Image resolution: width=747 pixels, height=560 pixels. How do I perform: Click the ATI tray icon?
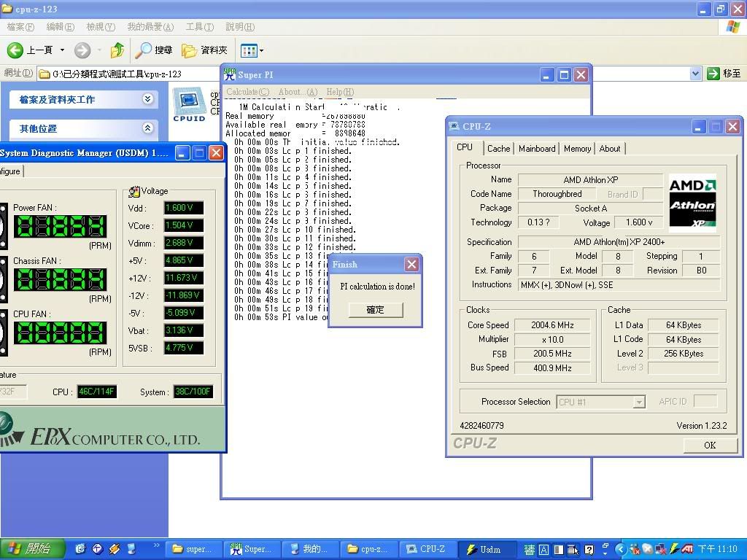pos(687,549)
